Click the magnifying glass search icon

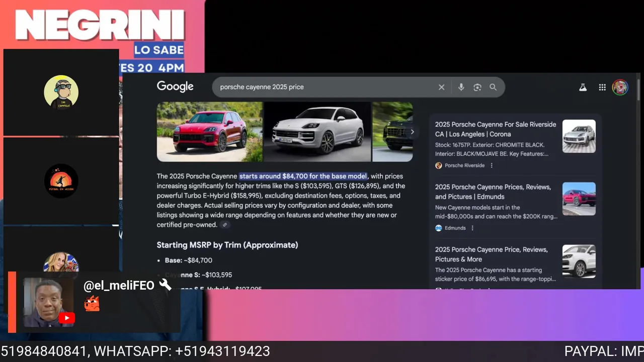[x=493, y=87]
